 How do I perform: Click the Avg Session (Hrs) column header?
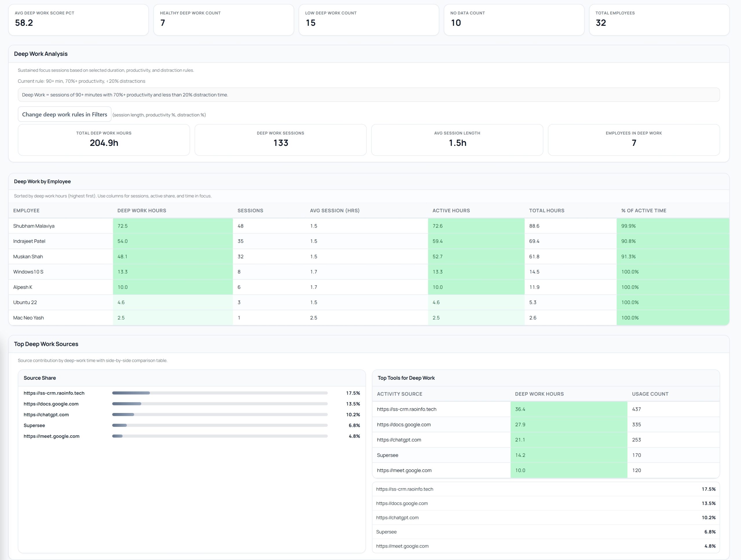[335, 210]
